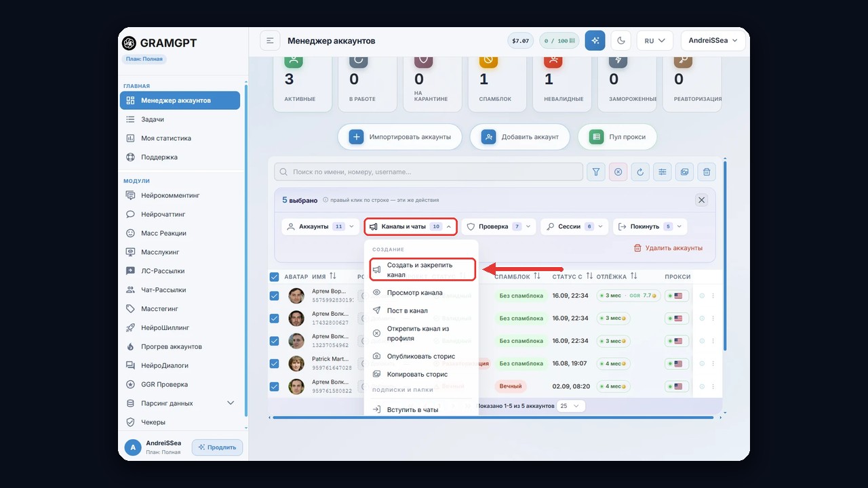Image resolution: width=868 pixels, height=488 pixels.
Task: Click the account search input field
Action: [429, 172]
